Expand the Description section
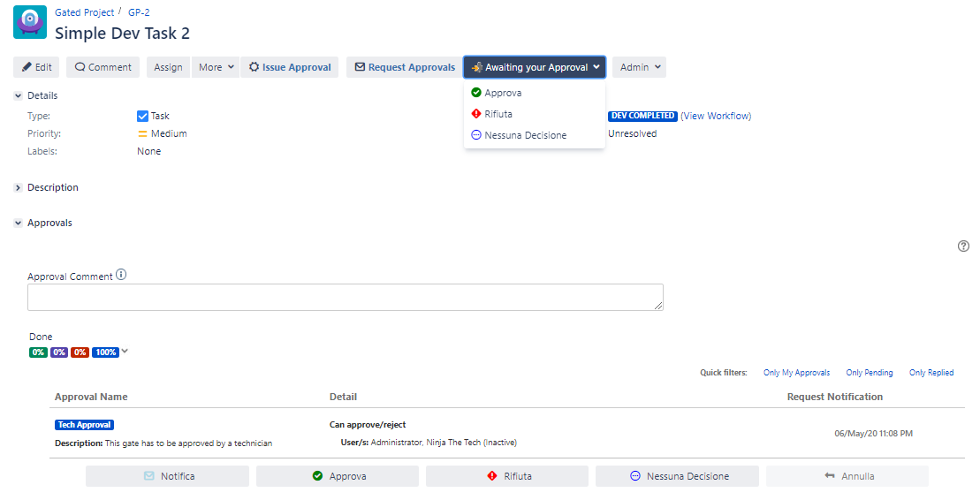This screenshot has height=500, width=980. click(x=18, y=187)
